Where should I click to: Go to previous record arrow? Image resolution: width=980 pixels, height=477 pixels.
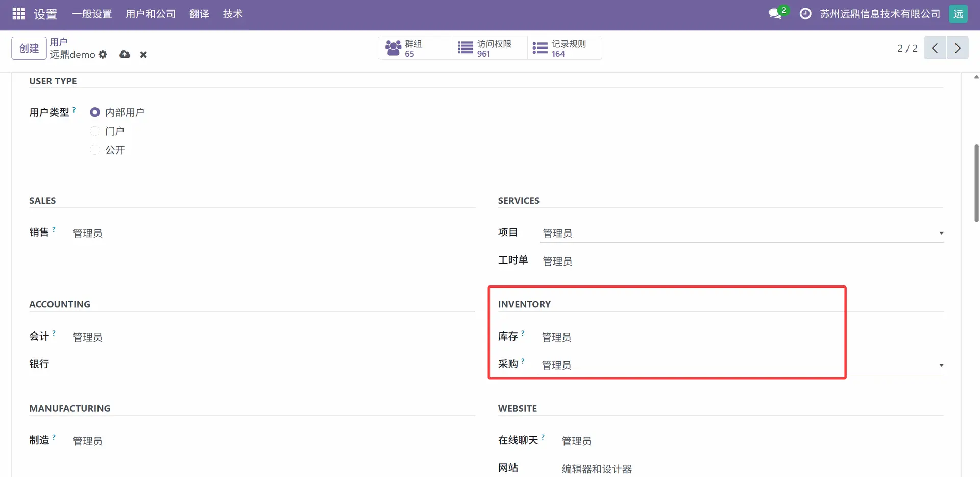[935, 48]
